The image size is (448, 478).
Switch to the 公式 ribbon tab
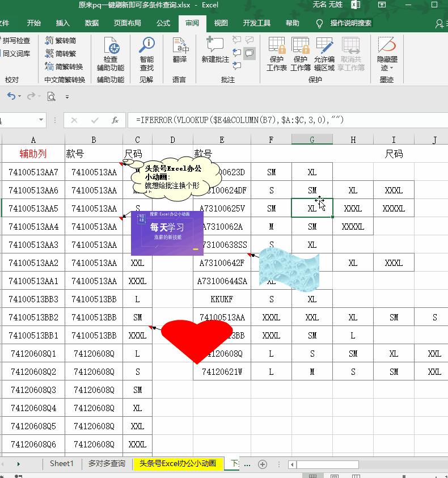[x=163, y=23]
